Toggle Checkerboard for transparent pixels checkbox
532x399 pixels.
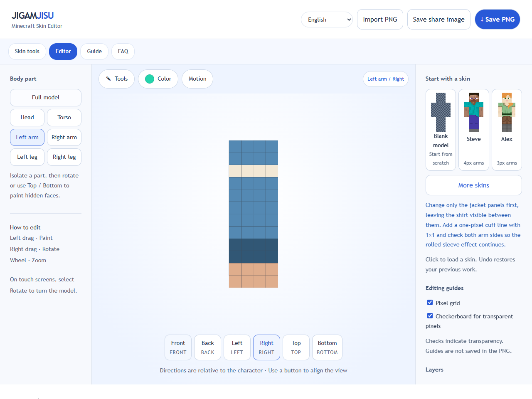coord(430,316)
